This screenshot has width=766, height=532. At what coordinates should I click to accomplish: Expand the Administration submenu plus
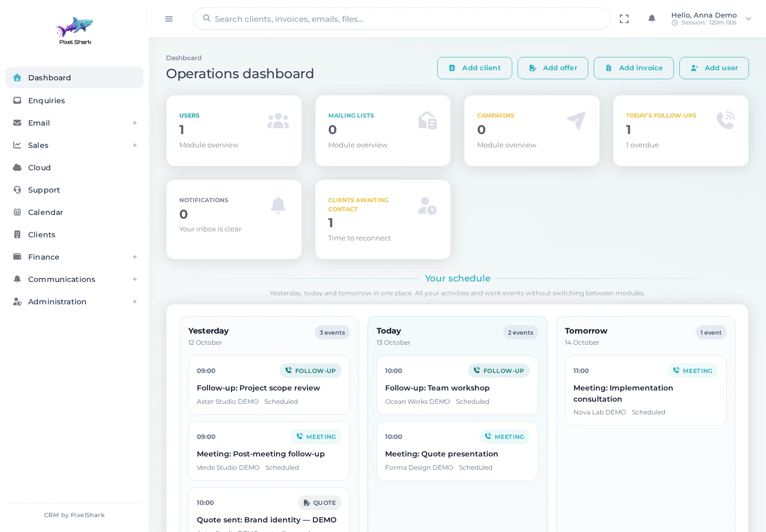pyautogui.click(x=135, y=302)
